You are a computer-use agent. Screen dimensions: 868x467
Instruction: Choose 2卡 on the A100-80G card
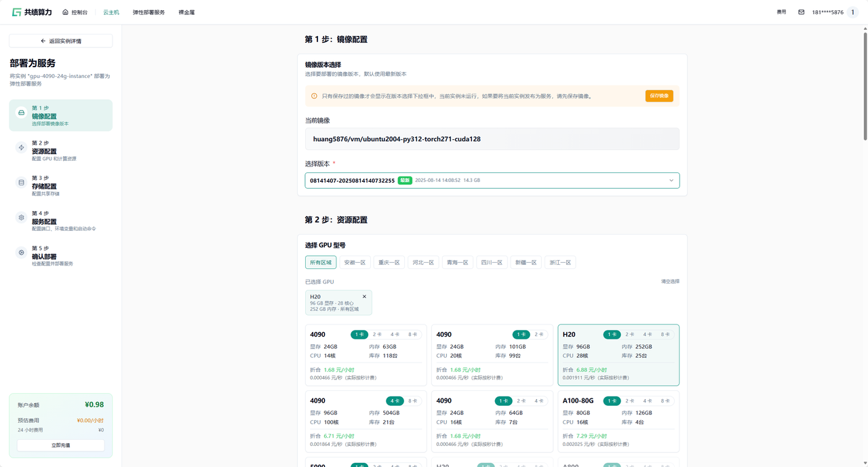[x=630, y=401]
